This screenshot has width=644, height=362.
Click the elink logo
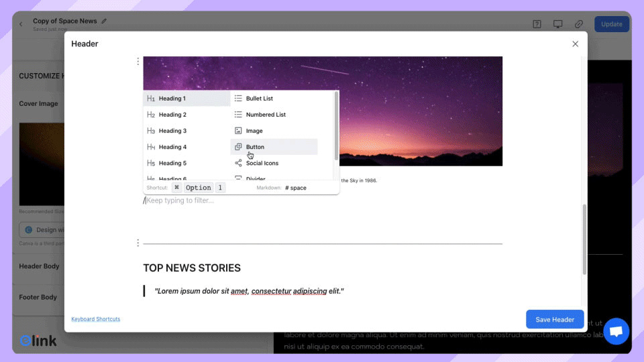point(38,341)
